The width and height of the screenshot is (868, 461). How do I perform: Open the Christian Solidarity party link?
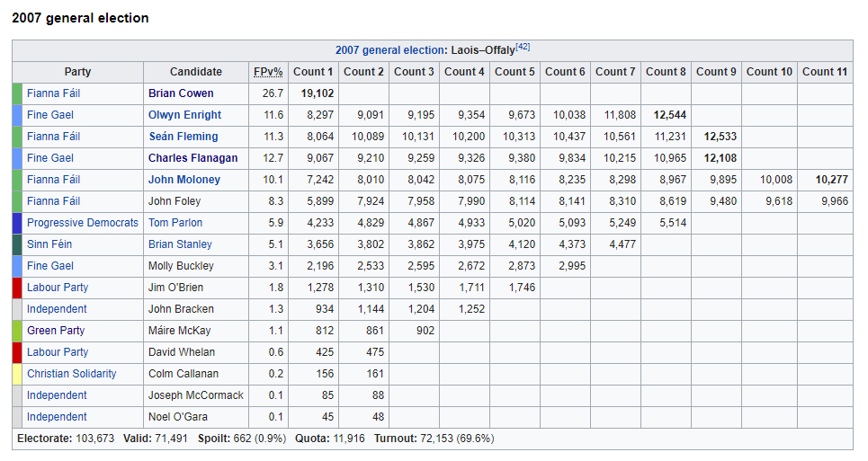72,374
